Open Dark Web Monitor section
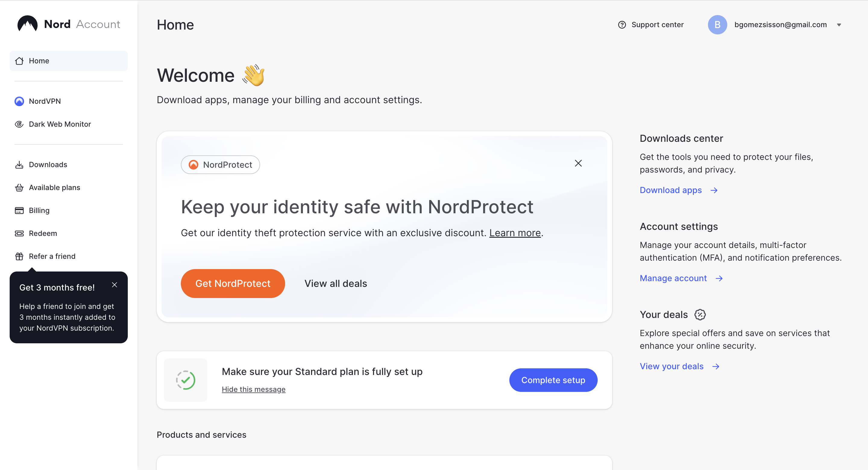This screenshot has height=470, width=868. pyautogui.click(x=60, y=124)
